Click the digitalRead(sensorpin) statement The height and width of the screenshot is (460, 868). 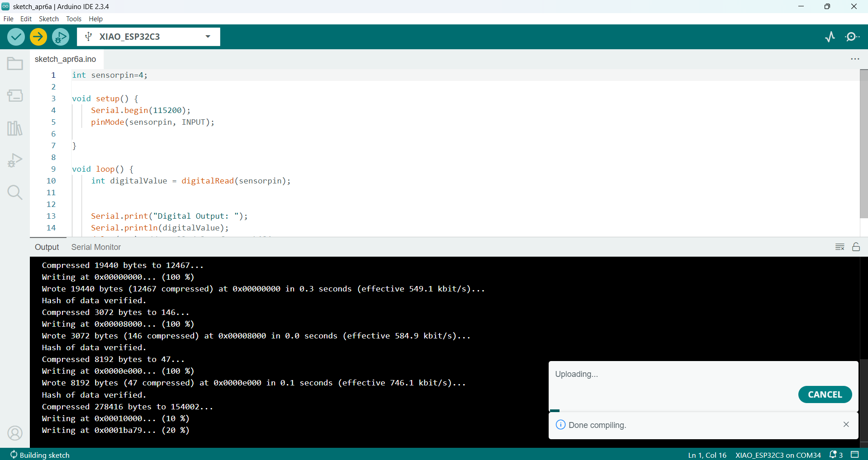click(236, 181)
